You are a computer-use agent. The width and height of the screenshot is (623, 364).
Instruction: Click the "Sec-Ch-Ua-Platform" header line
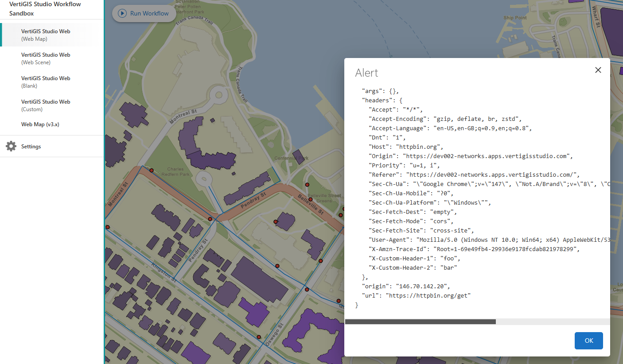[x=430, y=202]
